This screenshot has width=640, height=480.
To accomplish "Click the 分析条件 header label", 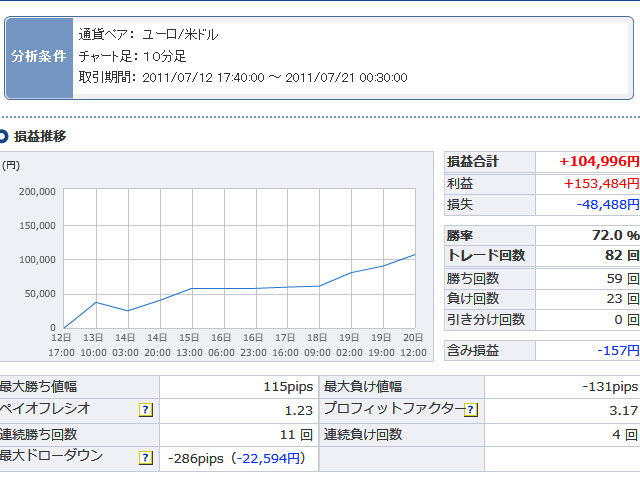I will [40, 57].
